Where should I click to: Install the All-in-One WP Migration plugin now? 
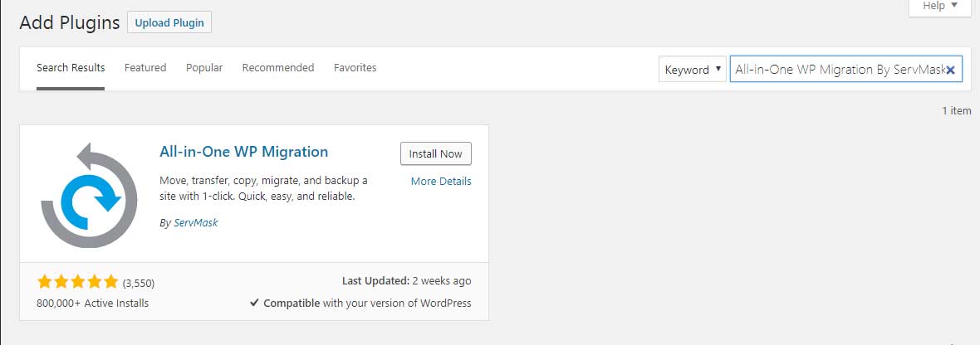point(436,153)
